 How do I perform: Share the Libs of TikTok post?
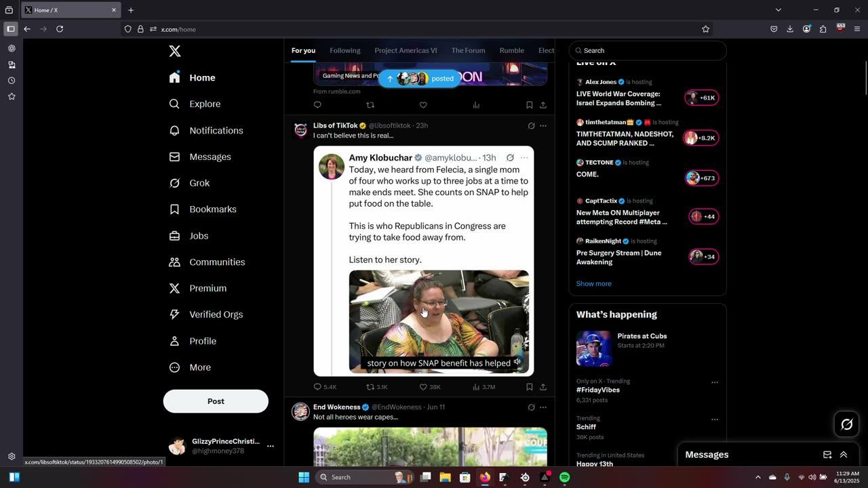click(x=543, y=387)
